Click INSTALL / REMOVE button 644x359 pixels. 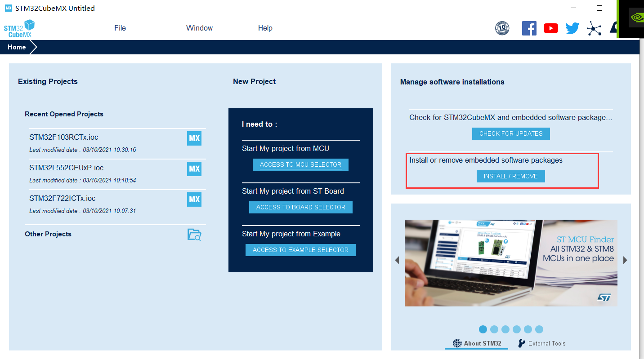(x=511, y=176)
